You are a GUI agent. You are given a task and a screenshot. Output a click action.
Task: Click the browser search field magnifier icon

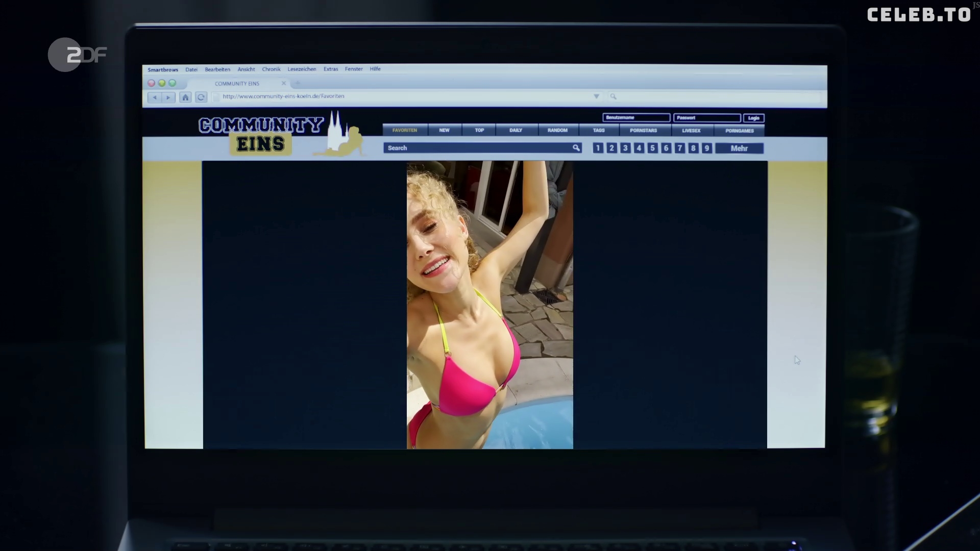click(x=614, y=96)
